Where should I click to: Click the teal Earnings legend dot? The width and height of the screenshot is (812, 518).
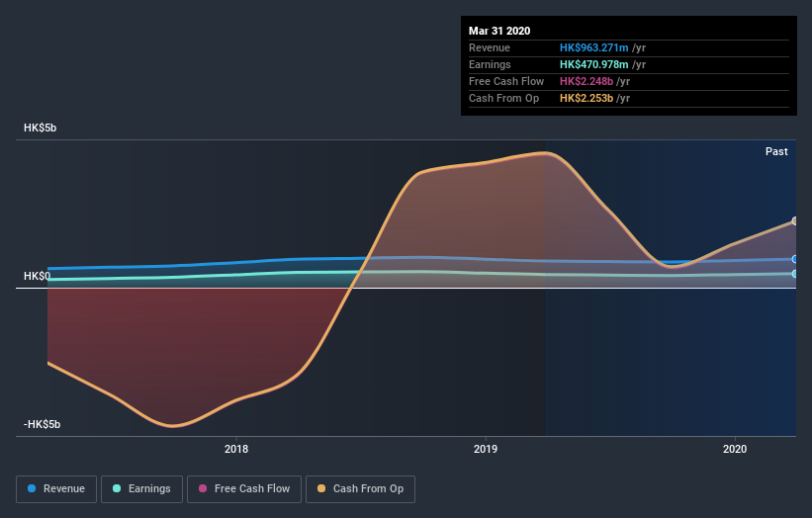coord(117,488)
